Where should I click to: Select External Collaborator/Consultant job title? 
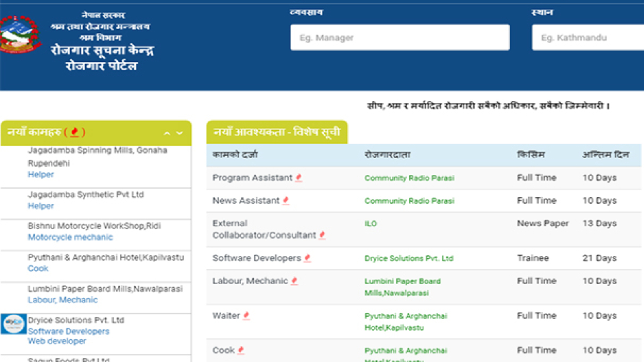pyautogui.click(x=264, y=229)
